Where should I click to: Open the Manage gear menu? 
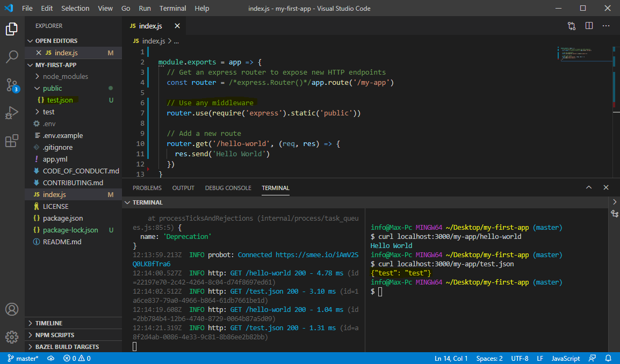[x=12, y=337]
